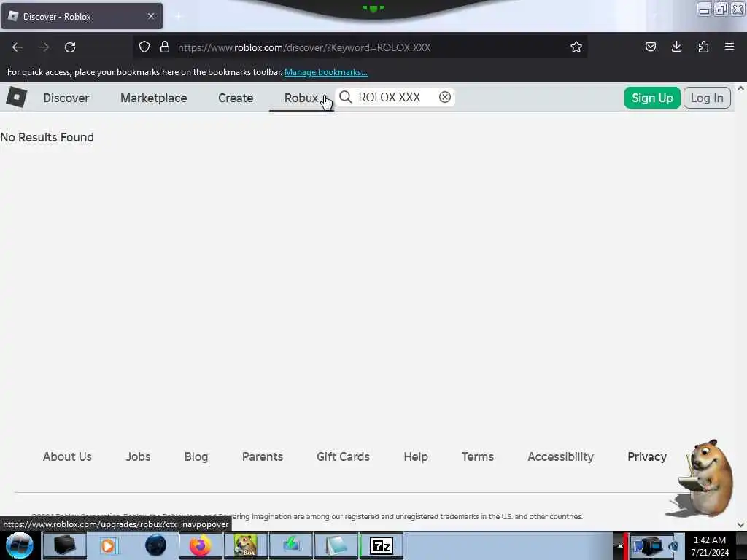Open the tracking protection shield icon
Viewport: 747px width, 560px height.
144,47
